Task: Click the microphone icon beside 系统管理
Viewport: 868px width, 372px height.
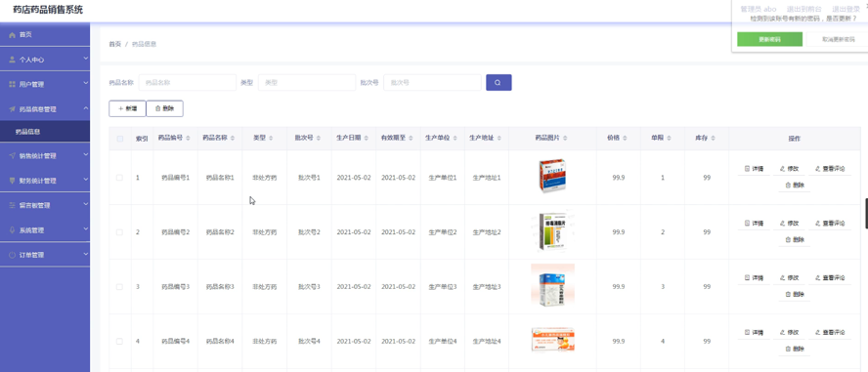Action: 12,230
